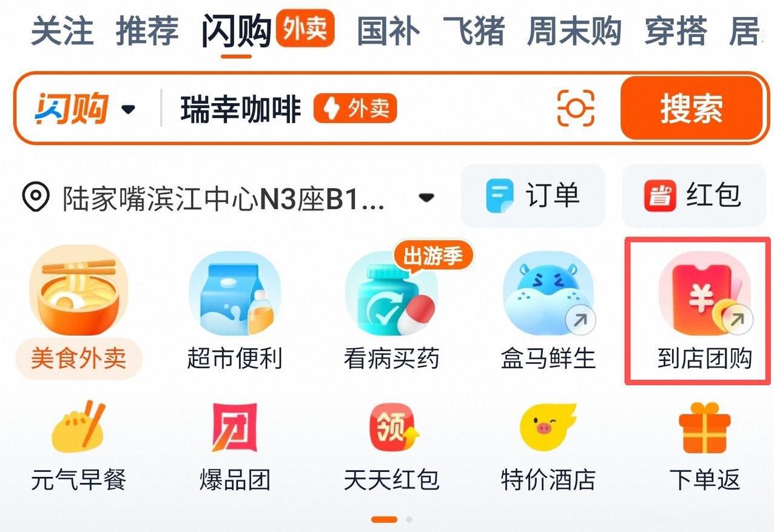Tap the camera scan icon in search bar

576,109
